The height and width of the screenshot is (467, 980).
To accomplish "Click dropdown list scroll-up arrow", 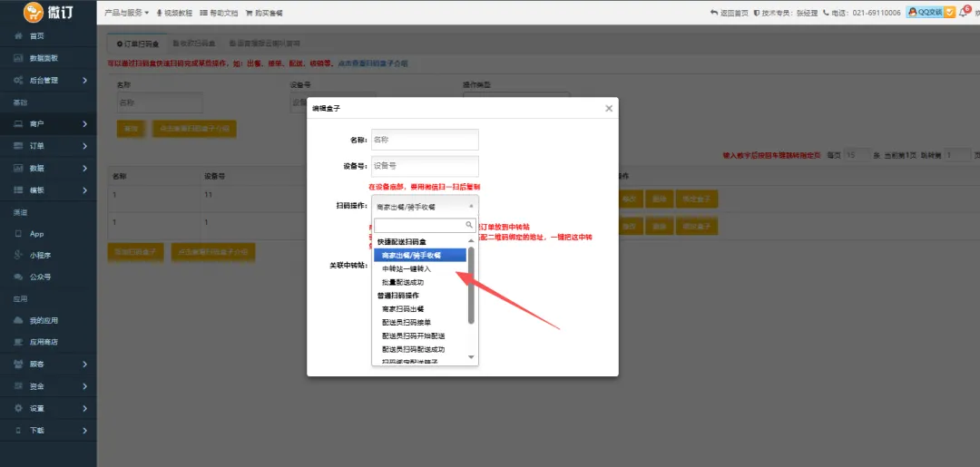I will click(x=471, y=240).
